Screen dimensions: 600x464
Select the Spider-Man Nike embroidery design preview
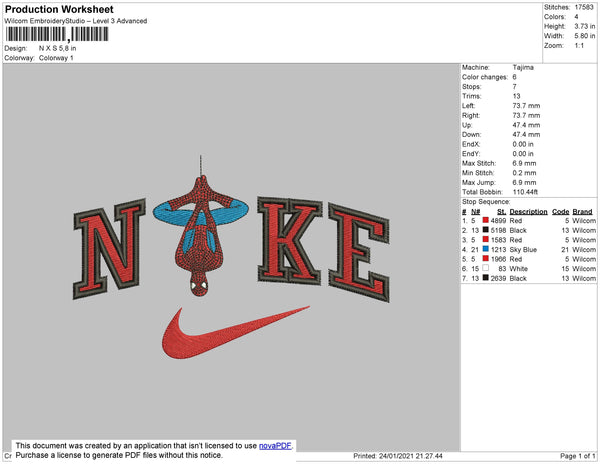click(x=232, y=257)
